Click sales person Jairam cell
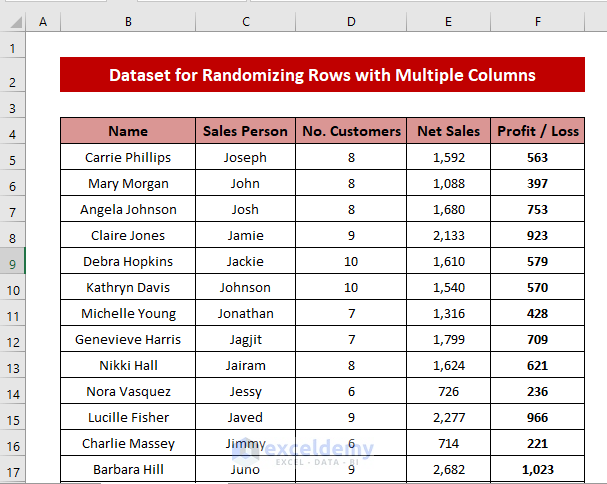607x484 pixels. [245, 365]
